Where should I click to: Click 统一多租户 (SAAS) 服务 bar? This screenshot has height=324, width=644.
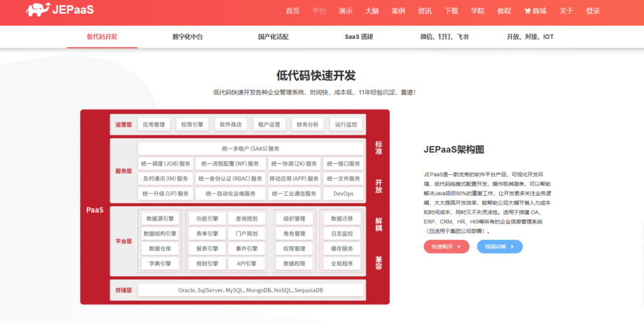250,148
